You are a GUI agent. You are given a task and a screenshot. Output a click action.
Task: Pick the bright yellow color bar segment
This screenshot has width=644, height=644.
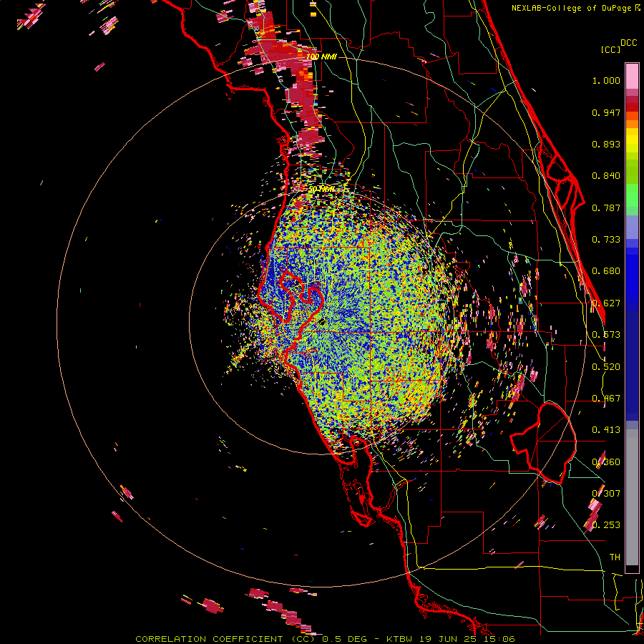point(632,141)
